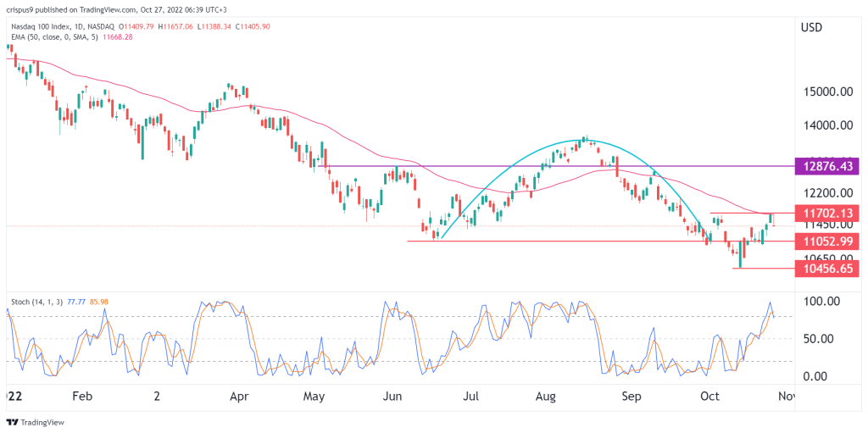The height and width of the screenshot is (433, 868).
Task: Click the purple 12876.43 price label
Action: tap(827, 166)
